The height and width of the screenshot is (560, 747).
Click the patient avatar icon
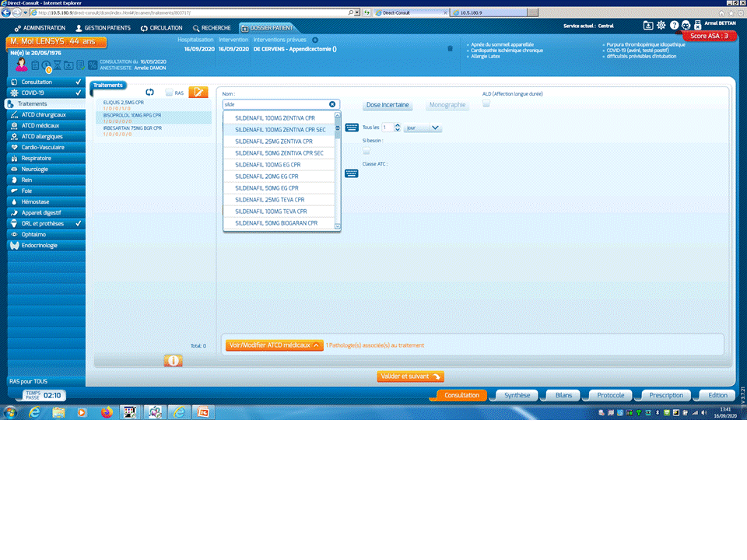point(22,65)
